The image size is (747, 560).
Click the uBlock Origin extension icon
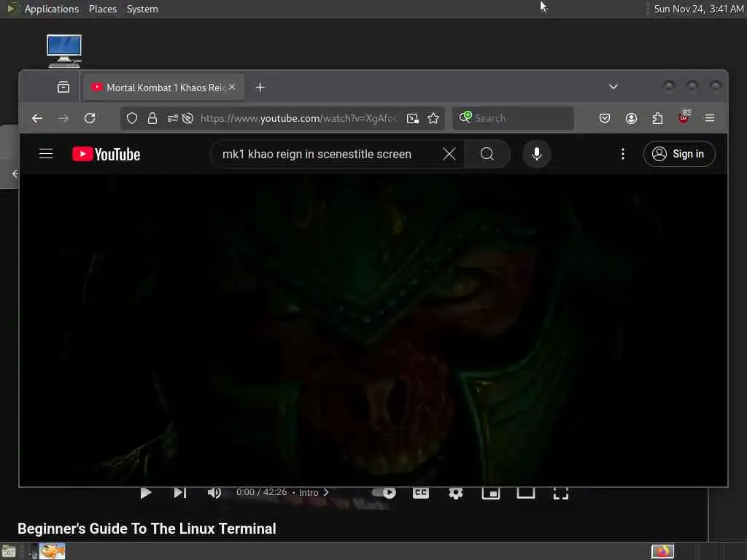684,117
